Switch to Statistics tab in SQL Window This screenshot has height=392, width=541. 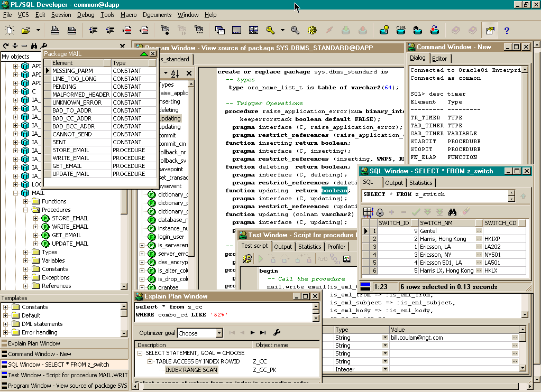pyautogui.click(x=421, y=183)
